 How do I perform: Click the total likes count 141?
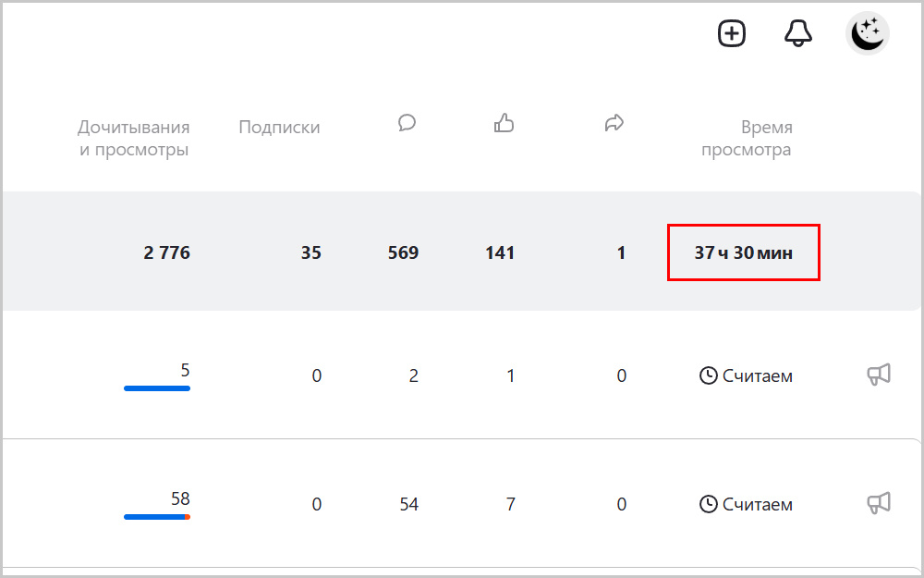[x=500, y=252]
